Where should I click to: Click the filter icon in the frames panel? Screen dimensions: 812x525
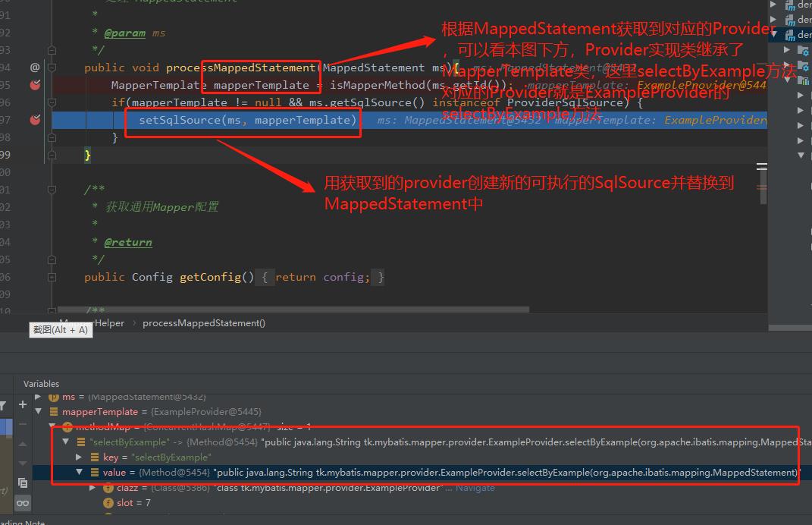tap(2, 406)
